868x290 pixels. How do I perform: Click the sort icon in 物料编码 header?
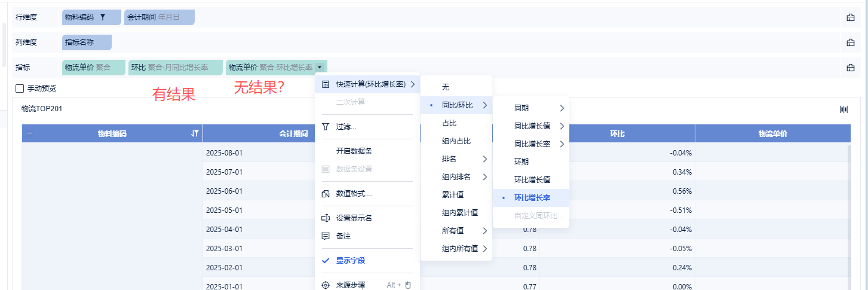194,134
